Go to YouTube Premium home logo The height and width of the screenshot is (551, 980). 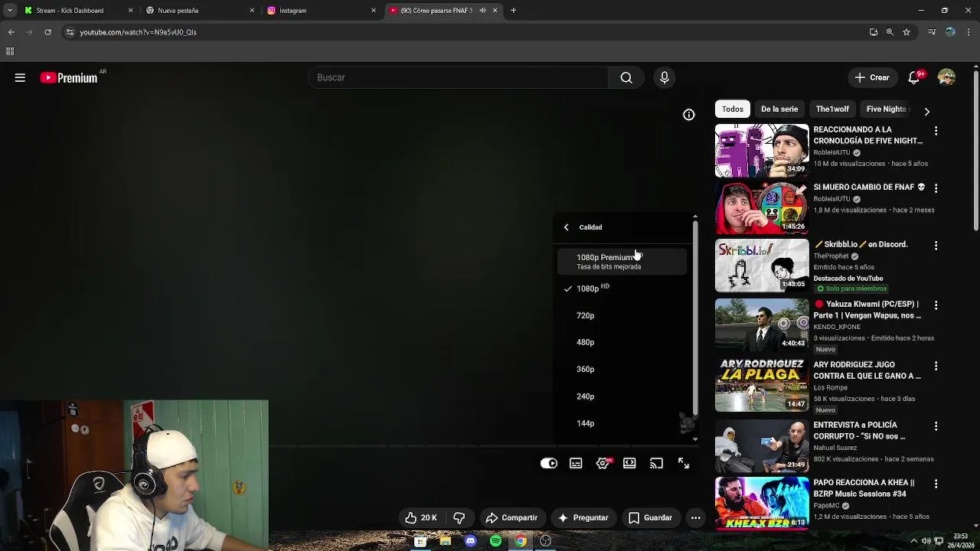69,77
